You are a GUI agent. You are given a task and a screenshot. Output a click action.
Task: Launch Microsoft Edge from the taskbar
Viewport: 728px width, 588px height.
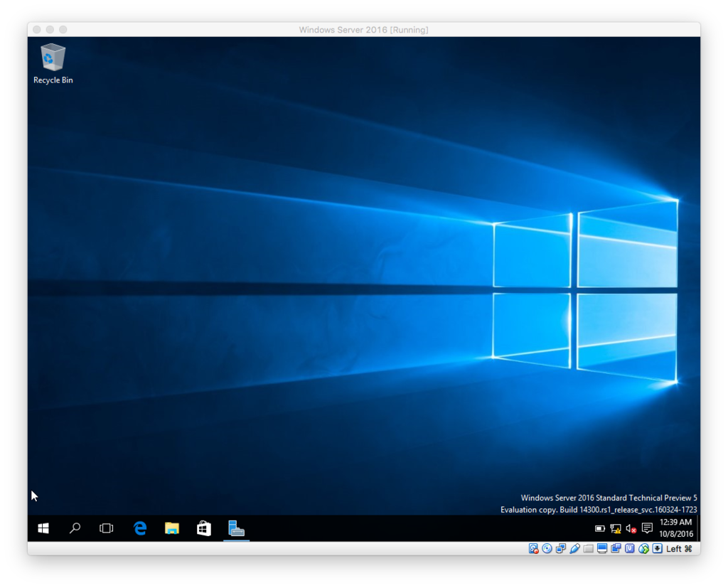coord(140,528)
